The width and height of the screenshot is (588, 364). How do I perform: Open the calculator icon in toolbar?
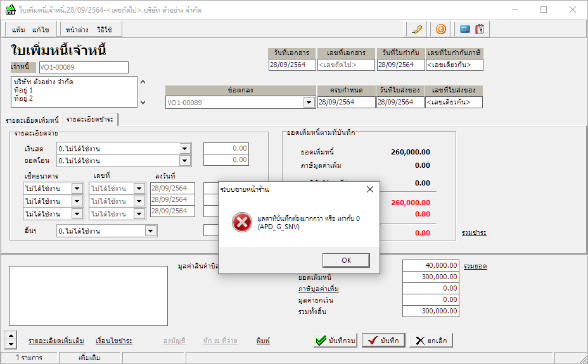click(x=464, y=29)
